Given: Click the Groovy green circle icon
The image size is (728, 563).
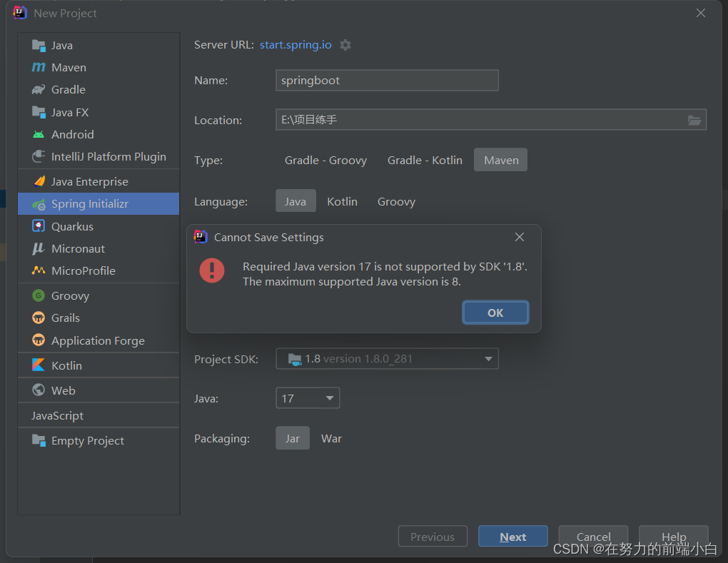Looking at the screenshot, I should pos(39,295).
